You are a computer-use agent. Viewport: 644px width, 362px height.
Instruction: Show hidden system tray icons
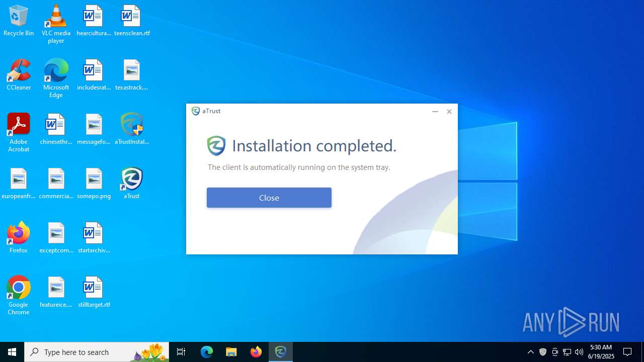[x=531, y=352]
